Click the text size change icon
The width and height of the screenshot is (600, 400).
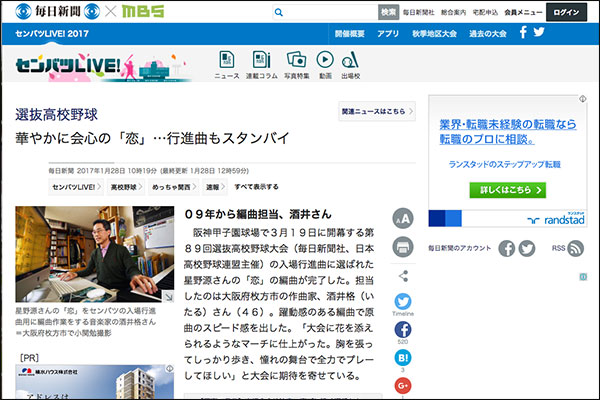tap(403, 219)
